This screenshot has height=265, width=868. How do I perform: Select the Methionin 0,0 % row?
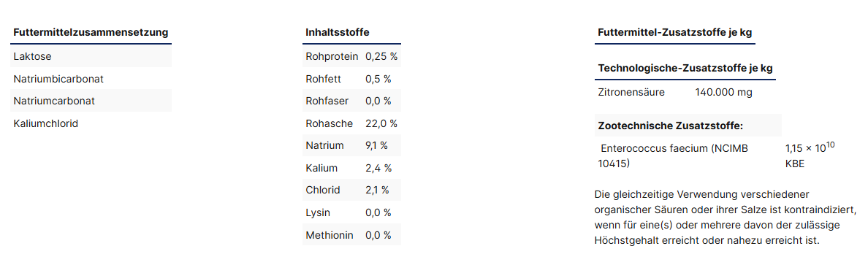tap(351, 234)
